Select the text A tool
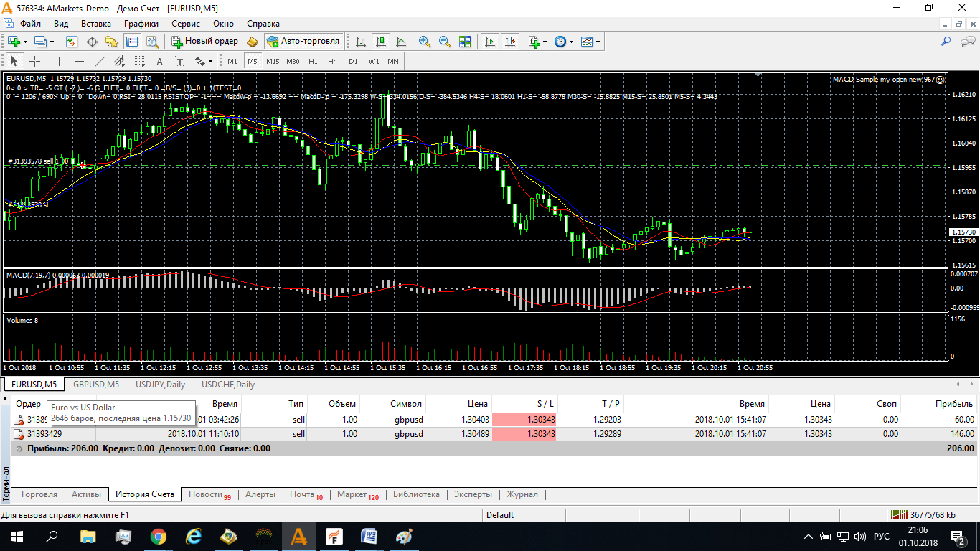Viewport: 980px width, 551px height. [x=160, y=61]
